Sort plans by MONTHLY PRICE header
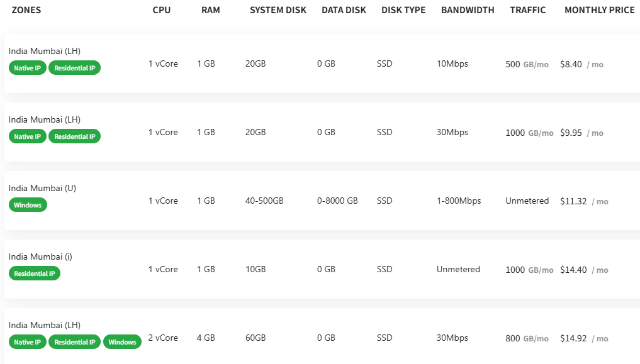 [x=600, y=10]
